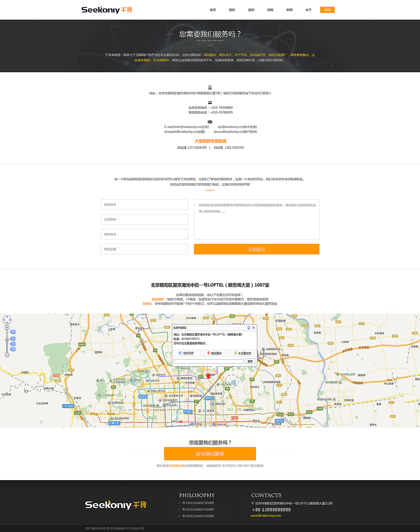420x532 pixels.
Task: Click the 首都国际机场 airport icon on map
Action: pyautogui.click(x=263, y=349)
